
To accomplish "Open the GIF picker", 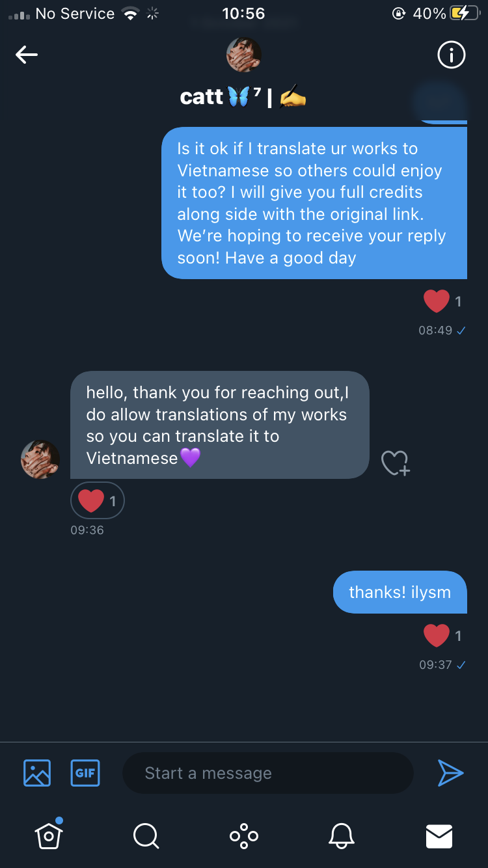I will pyautogui.click(x=85, y=773).
